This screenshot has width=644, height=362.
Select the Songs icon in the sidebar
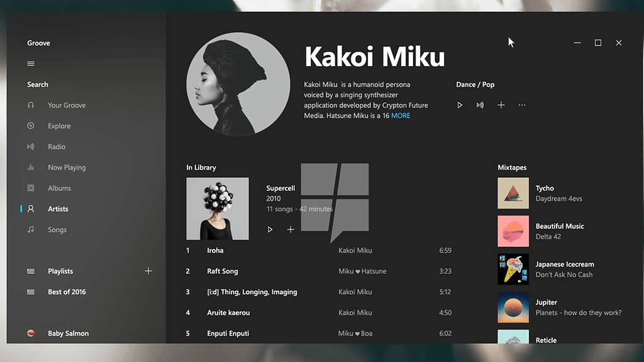pyautogui.click(x=31, y=229)
